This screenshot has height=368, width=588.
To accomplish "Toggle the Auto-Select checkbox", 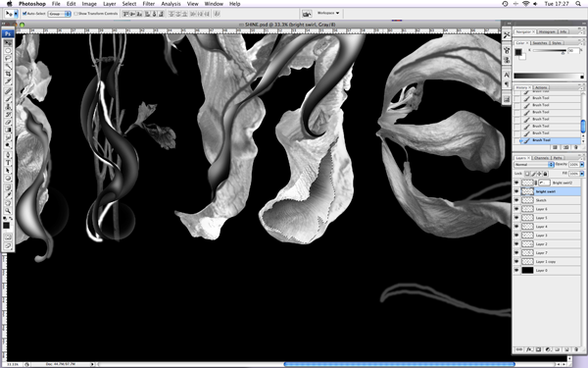I will tap(24, 14).
